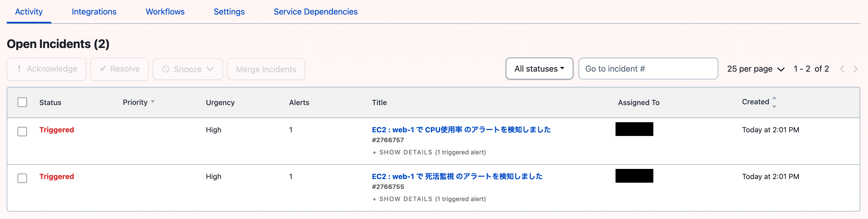Click the checkmark icon on Resolve button

coord(103,69)
